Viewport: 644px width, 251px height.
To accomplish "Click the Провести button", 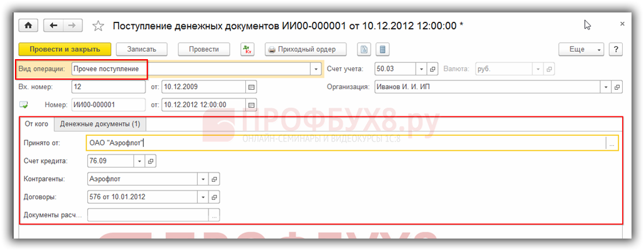I will click(x=203, y=49).
